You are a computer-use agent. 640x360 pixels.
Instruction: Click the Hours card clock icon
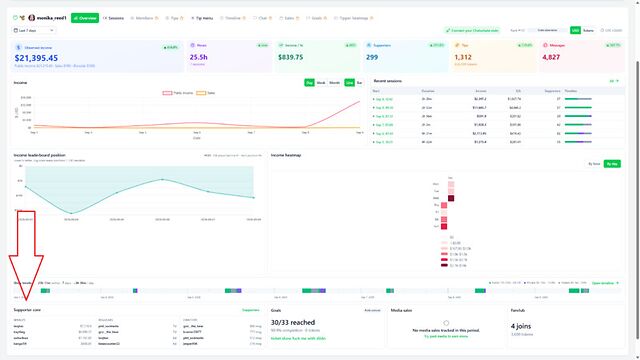[193, 45]
